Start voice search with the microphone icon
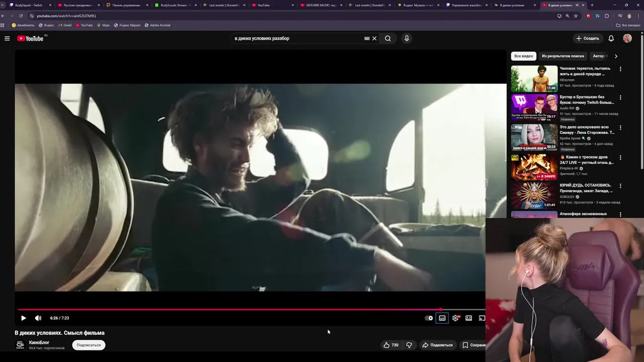 point(407,38)
